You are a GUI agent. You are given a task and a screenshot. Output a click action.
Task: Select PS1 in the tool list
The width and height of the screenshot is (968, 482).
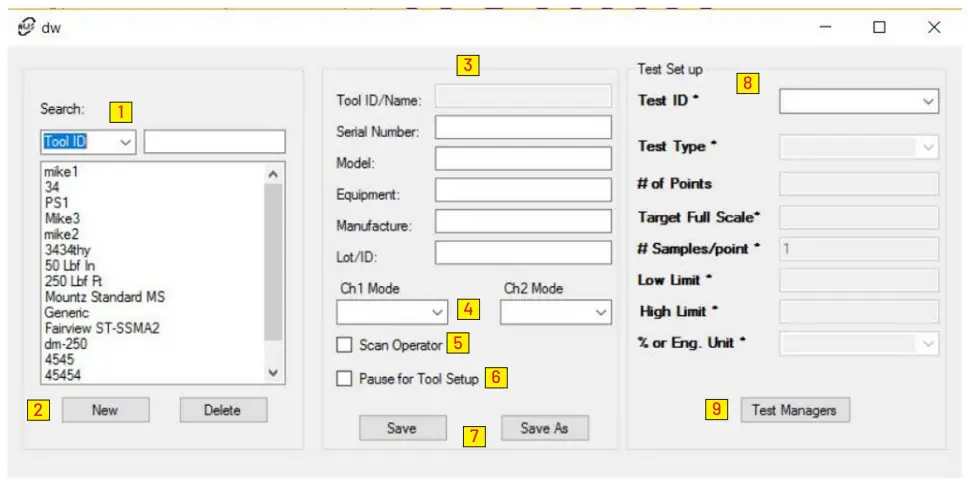pos(56,203)
